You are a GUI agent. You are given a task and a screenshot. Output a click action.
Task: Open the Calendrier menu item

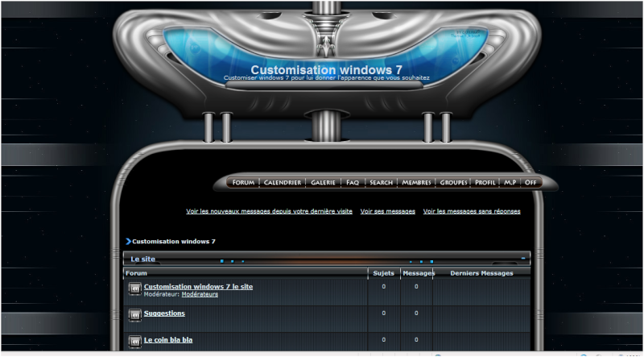(x=283, y=182)
